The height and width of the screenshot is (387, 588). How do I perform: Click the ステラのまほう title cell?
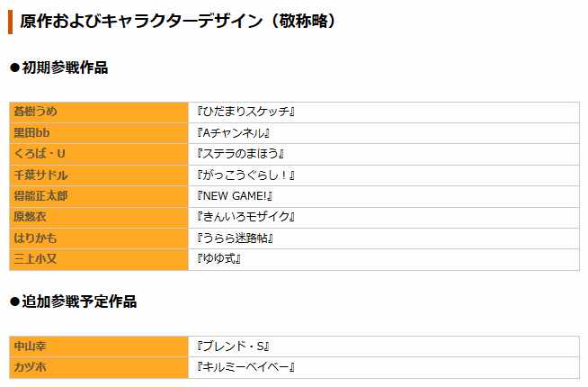tap(384, 154)
